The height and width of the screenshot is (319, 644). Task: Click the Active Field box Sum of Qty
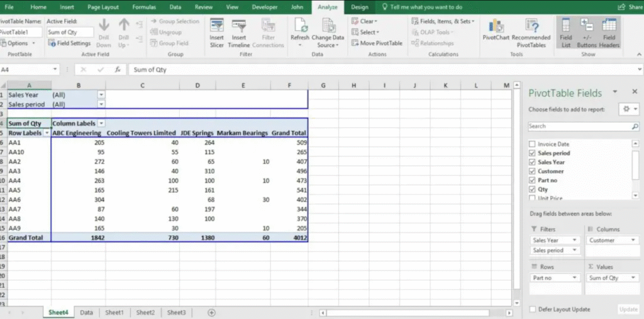pyautogui.click(x=70, y=32)
